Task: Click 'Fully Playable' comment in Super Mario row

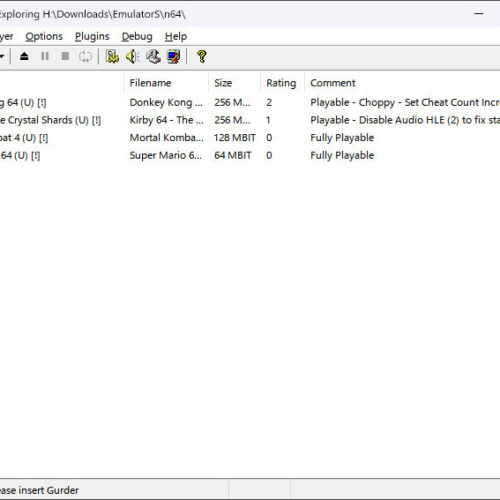Action: pos(342,155)
